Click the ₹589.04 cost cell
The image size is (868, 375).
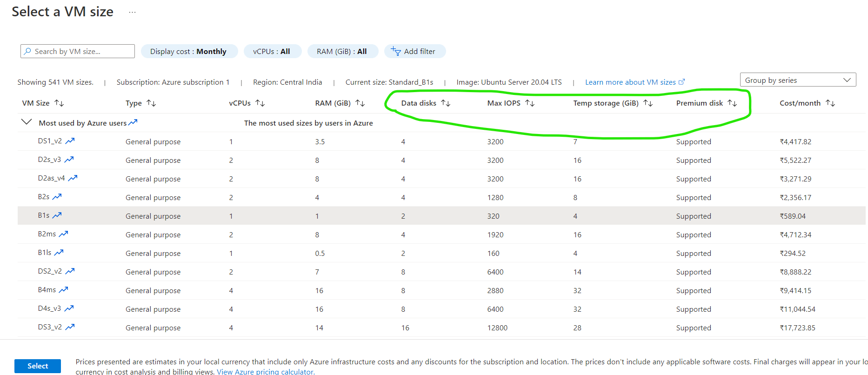pyautogui.click(x=793, y=216)
